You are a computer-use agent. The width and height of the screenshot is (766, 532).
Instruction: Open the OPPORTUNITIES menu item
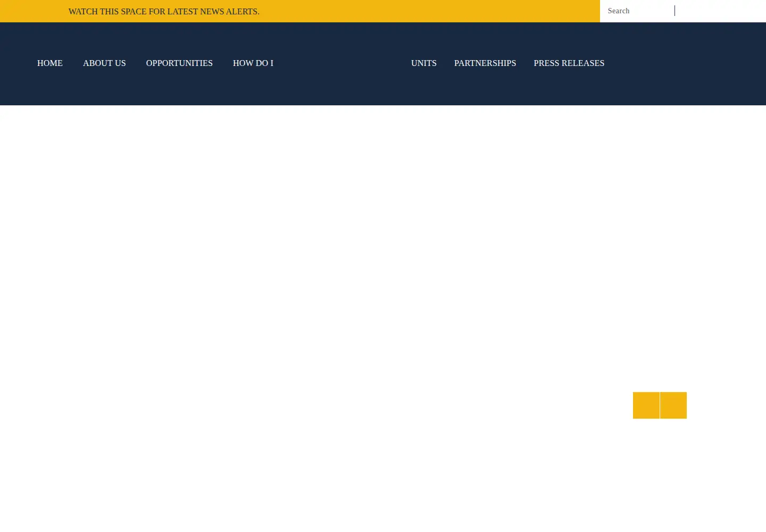coord(179,63)
